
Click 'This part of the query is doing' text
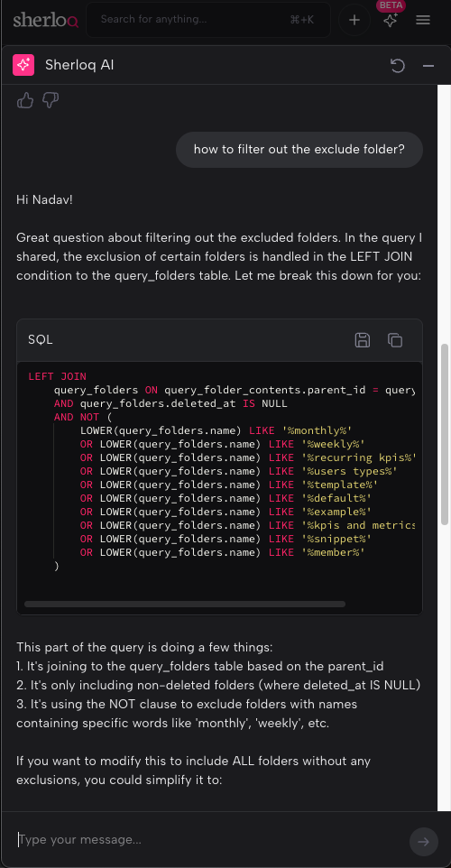pyautogui.click(x=144, y=647)
